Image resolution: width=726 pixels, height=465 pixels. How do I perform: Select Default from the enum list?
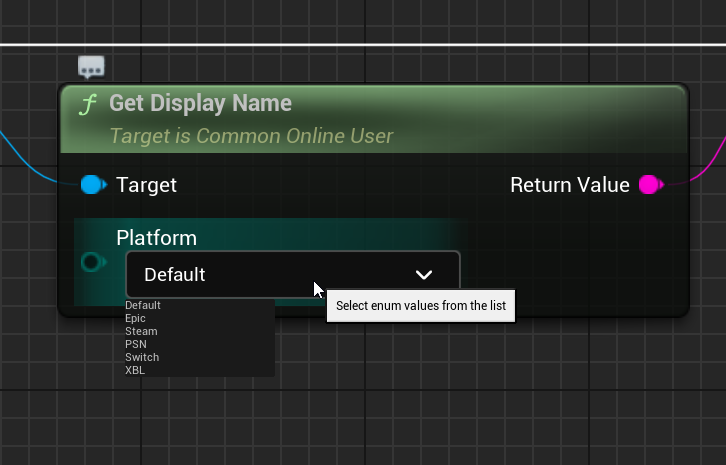[x=200, y=305]
